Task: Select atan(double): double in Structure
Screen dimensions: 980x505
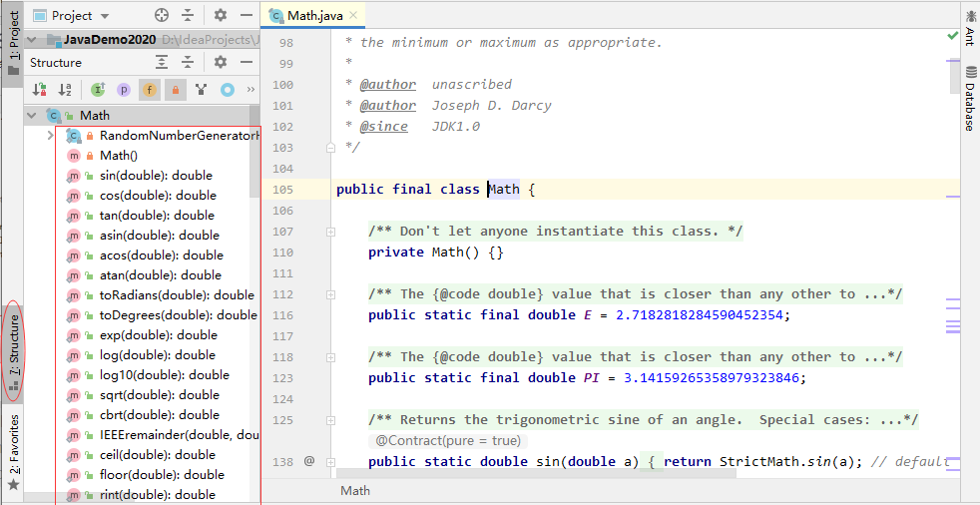Action: coord(159,275)
